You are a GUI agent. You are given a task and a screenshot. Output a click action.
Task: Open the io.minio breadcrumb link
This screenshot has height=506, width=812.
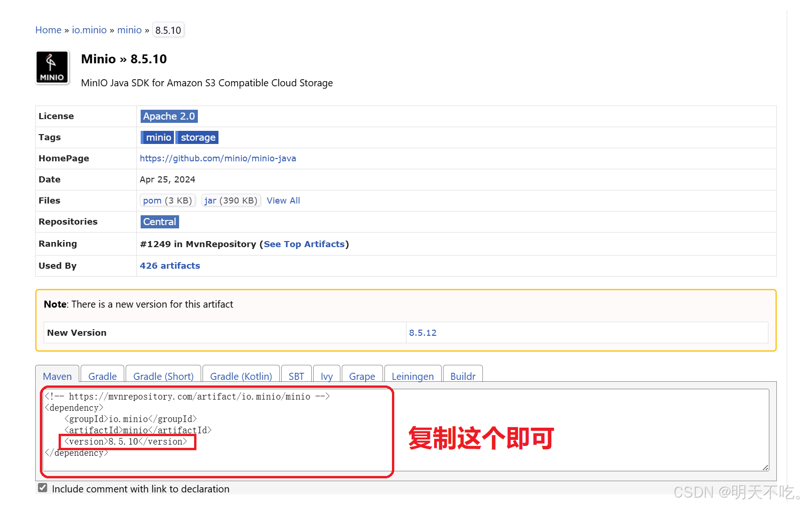[89, 30]
